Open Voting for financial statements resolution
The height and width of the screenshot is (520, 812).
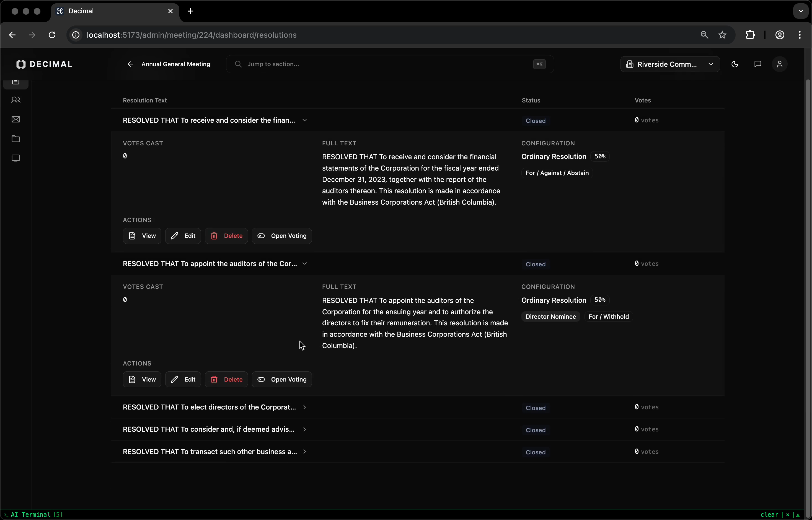281,236
